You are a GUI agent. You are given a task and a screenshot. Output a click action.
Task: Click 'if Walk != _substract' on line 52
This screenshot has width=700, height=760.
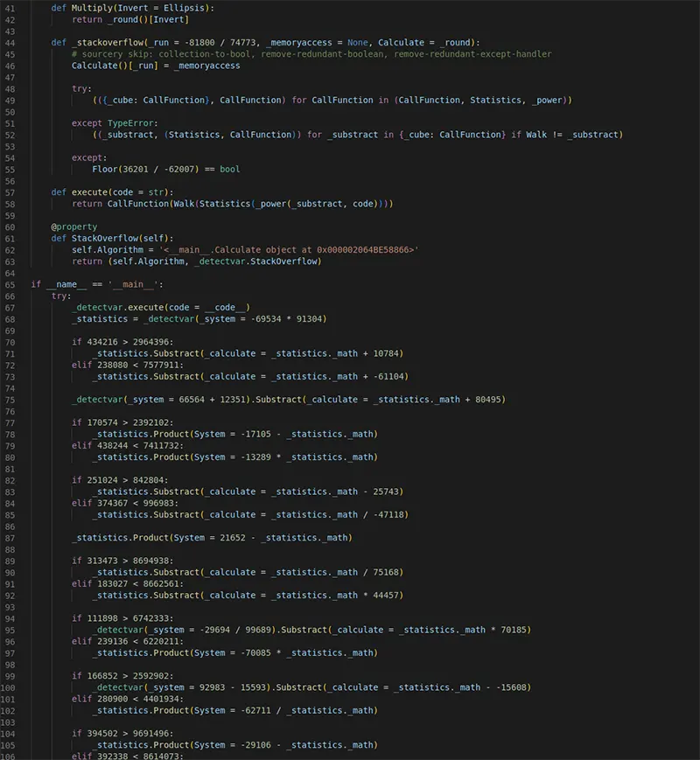point(564,135)
